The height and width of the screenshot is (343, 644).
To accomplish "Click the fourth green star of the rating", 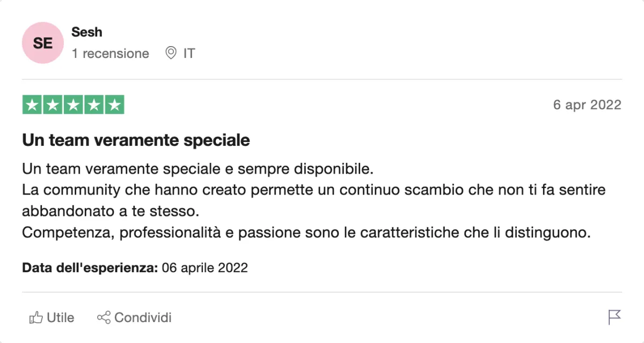I will [94, 105].
